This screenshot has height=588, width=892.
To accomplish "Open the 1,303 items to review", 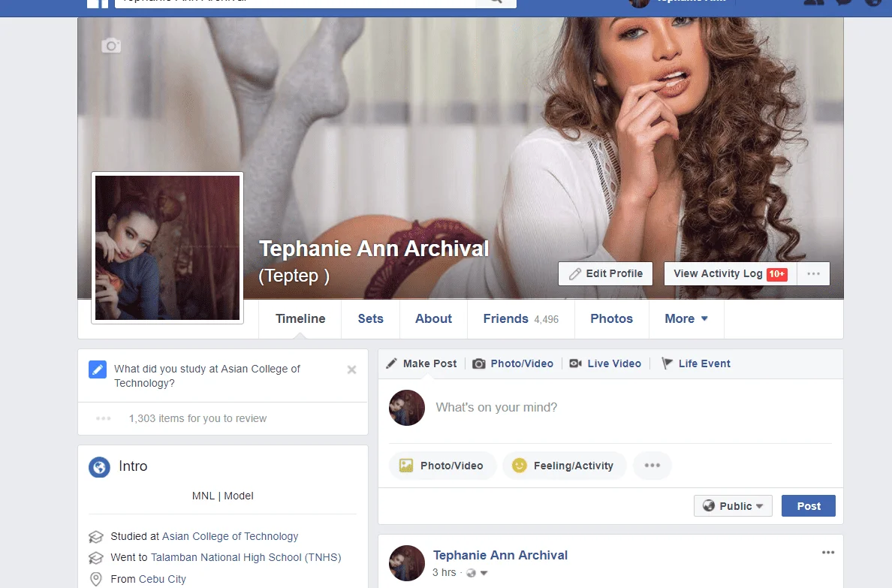I will [197, 418].
